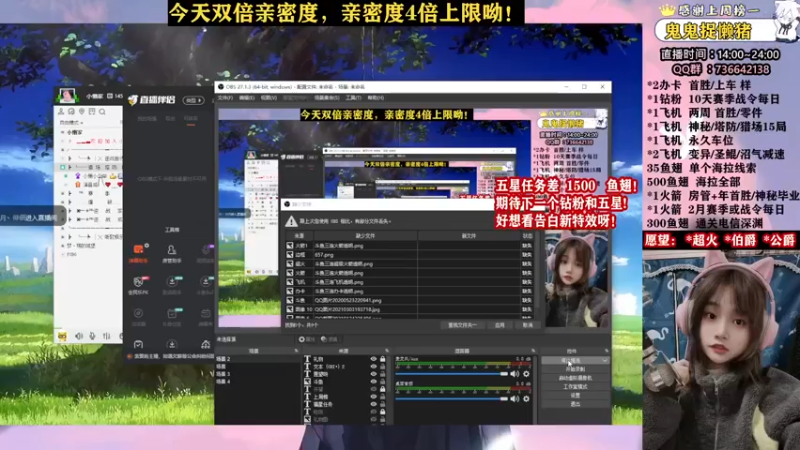Pop out the 场景 dock via its header icon
Screen dimensions: 800x450
296,351
